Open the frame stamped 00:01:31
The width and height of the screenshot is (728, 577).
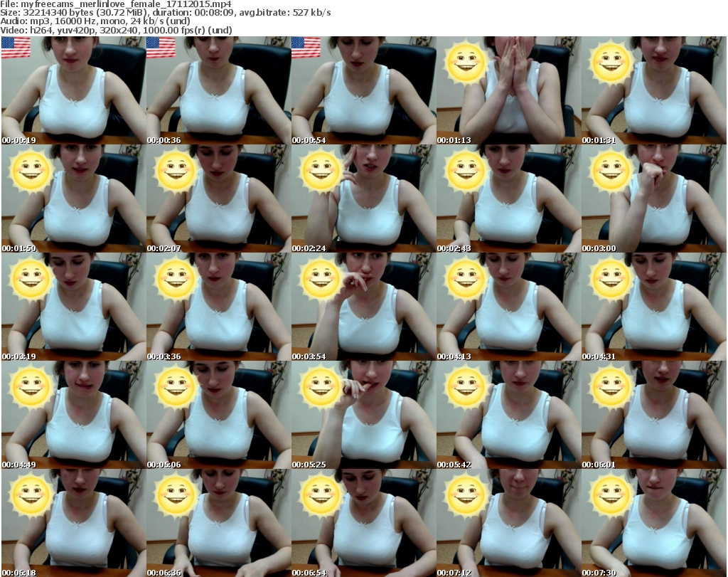[x=654, y=90]
